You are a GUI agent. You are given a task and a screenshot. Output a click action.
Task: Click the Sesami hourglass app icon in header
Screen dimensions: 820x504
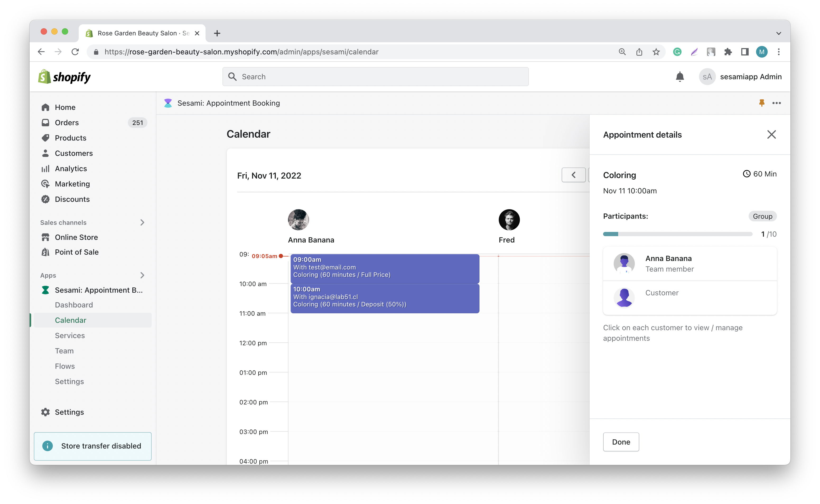pyautogui.click(x=168, y=103)
